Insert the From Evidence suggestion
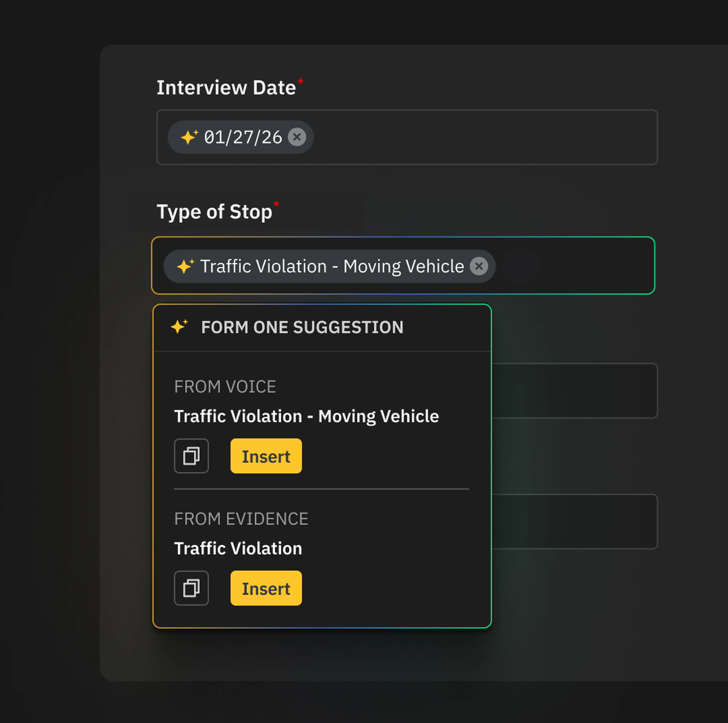The height and width of the screenshot is (723, 728). click(266, 588)
